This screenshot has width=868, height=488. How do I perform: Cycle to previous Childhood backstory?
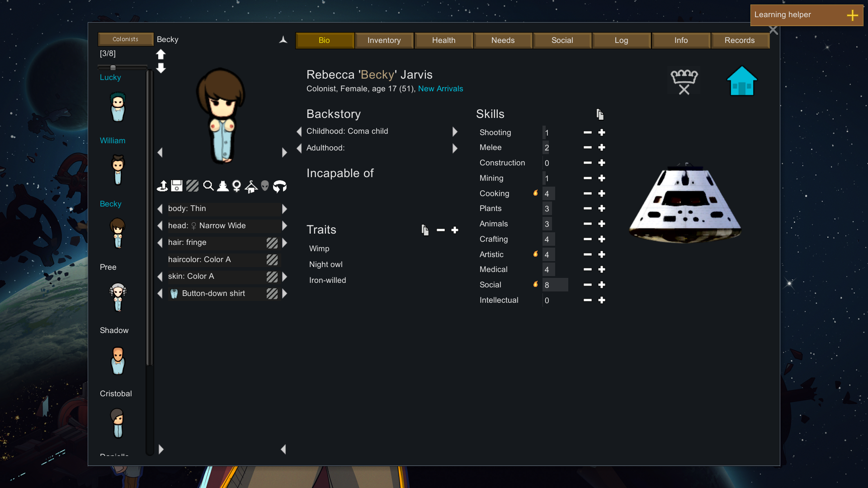(x=299, y=131)
